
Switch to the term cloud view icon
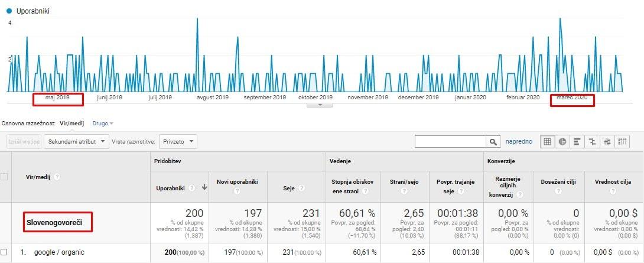click(x=607, y=141)
